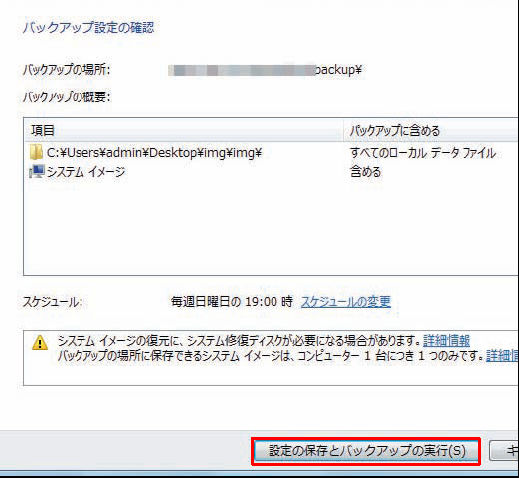The image size is (519, 478).
Task: Select the C:\Users\admin\Desktop\img\img\ row
Action: click(271, 153)
